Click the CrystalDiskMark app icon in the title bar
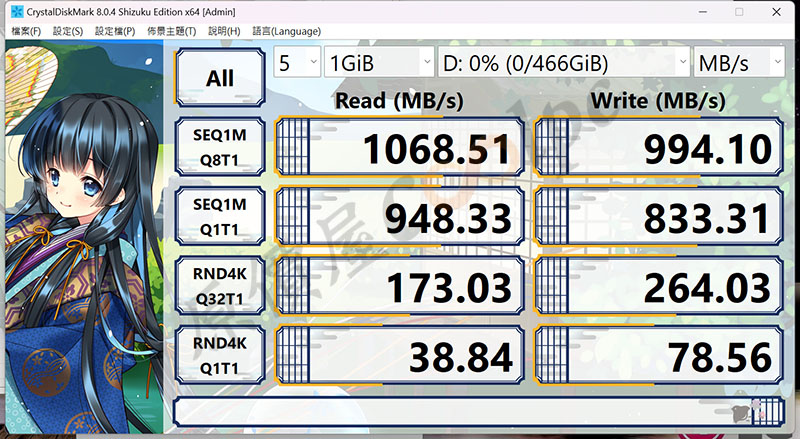Viewport: 800px width, 439px height. tap(17, 11)
